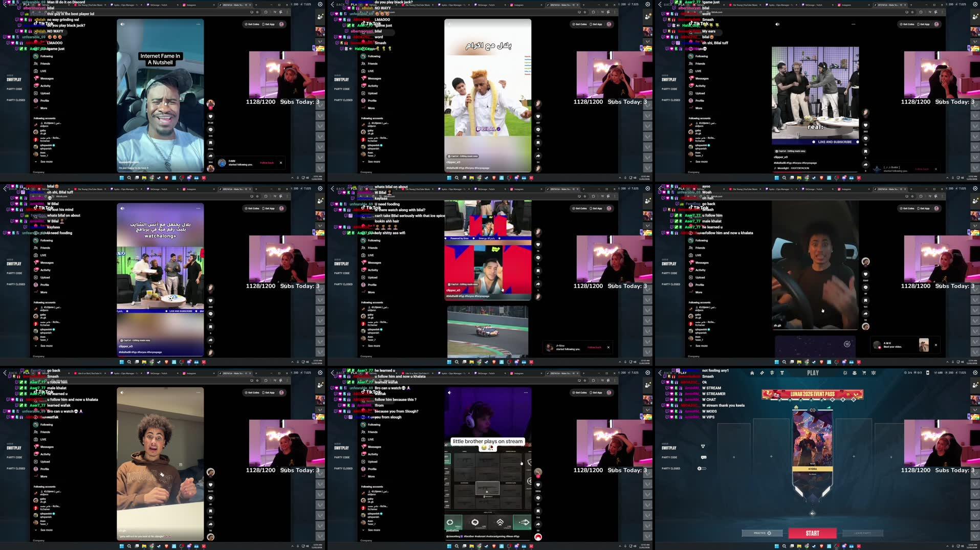Bookmark the 'little brother plays on stream' video

tap(538, 511)
